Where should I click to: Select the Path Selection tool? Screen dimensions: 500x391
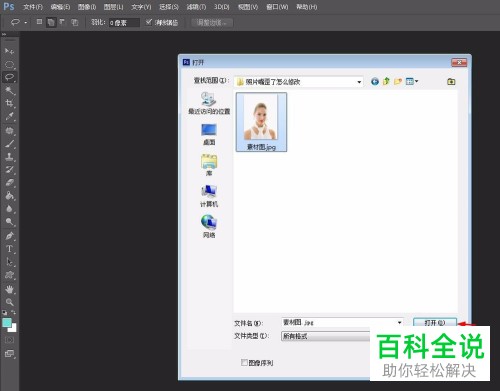tap(9, 262)
